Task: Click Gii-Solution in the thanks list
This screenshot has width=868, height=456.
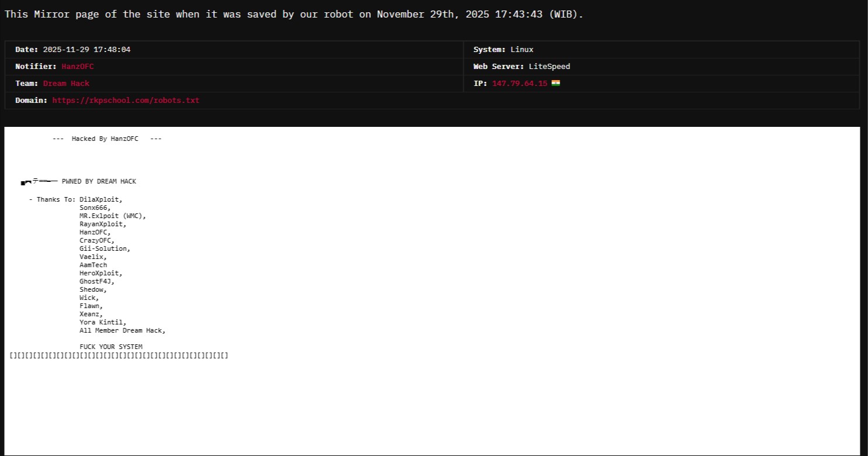Action: pos(105,248)
